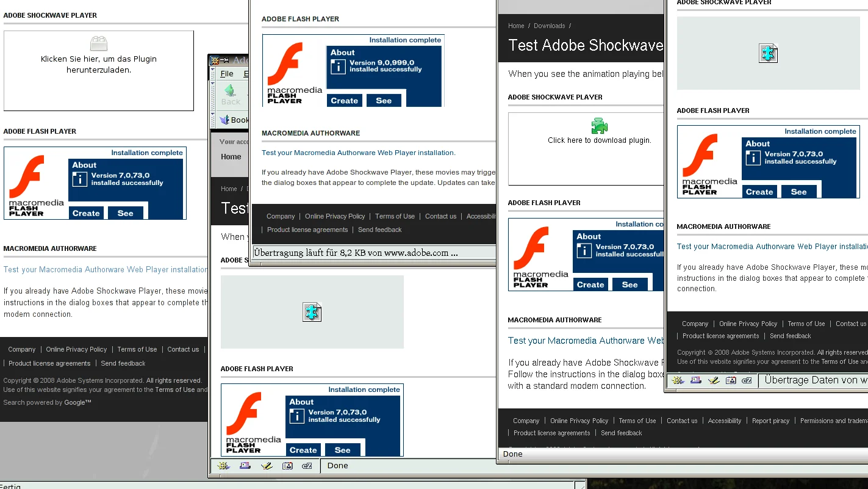The image size is (868, 489).
Task: Click info icon beside Version 9,0,999,0
Action: tap(338, 67)
